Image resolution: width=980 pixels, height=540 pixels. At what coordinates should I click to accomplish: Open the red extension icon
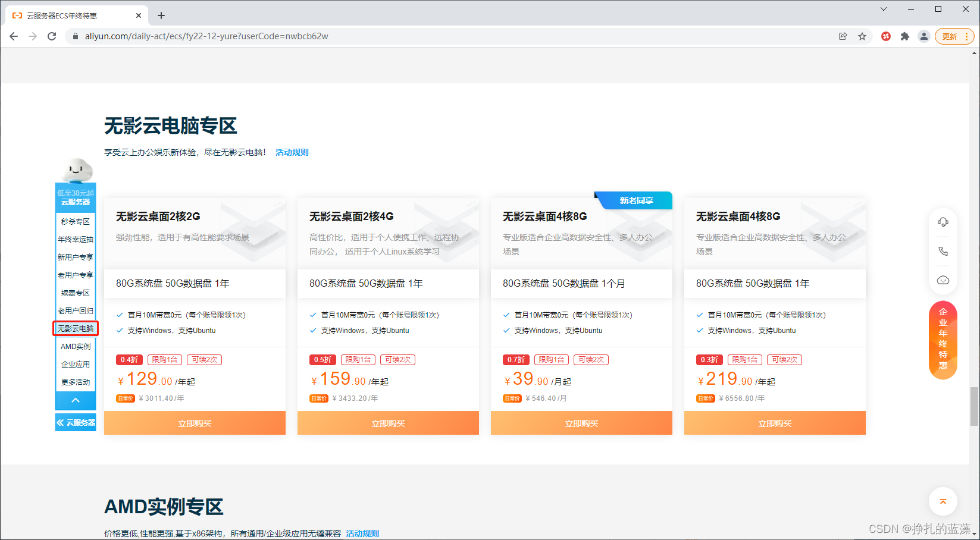(886, 36)
